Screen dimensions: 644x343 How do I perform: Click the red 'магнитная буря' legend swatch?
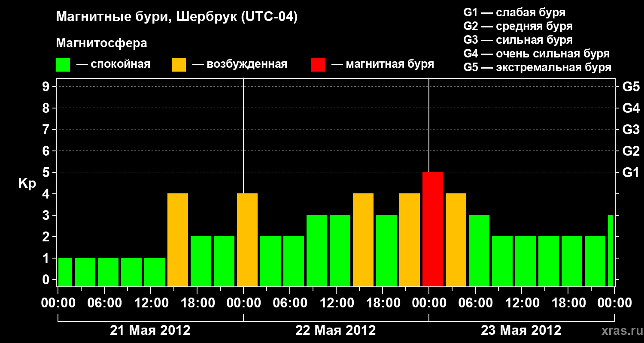pos(318,65)
